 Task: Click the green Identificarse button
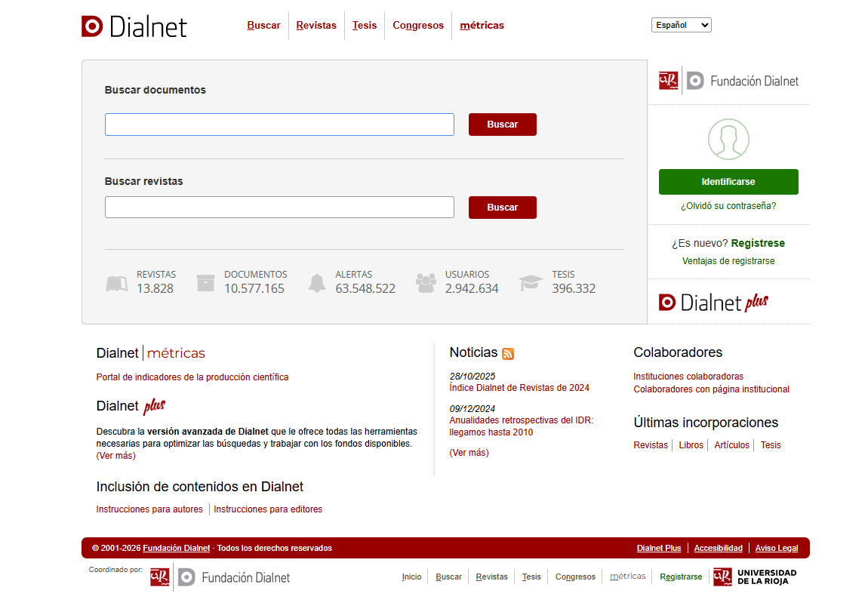(x=728, y=182)
